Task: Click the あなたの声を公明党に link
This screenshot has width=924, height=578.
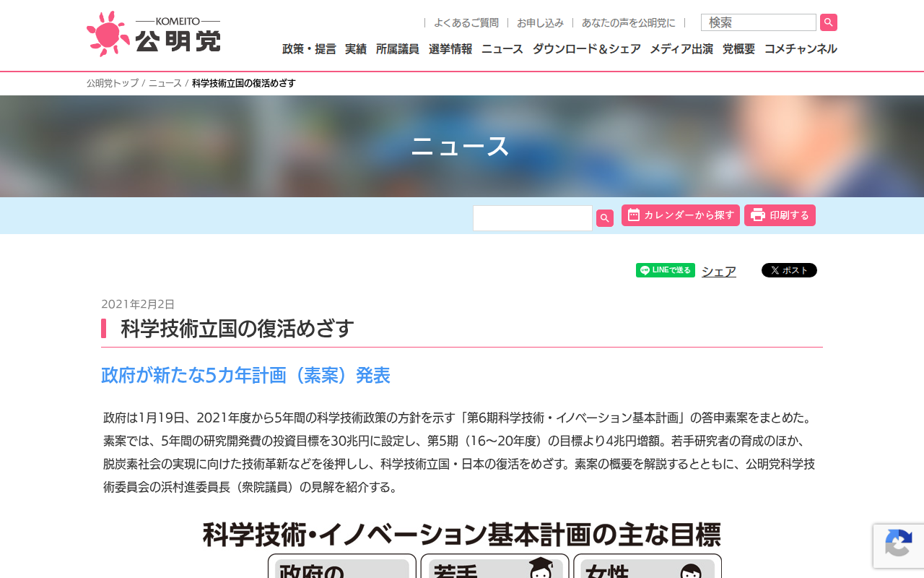Action: 629,23
